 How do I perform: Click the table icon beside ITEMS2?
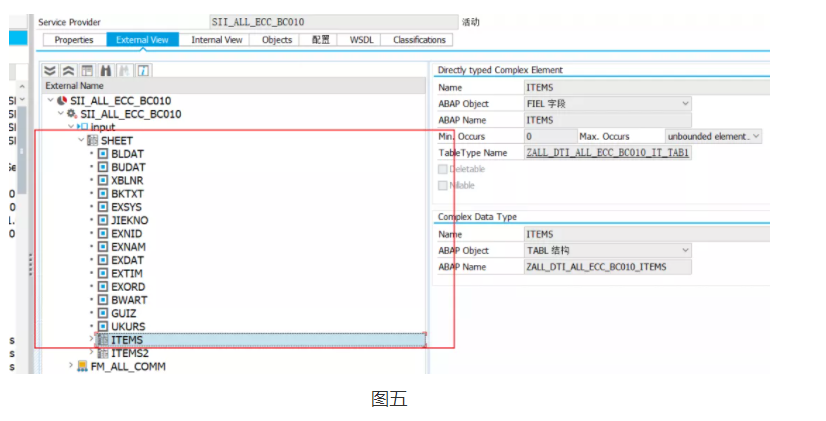click(103, 353)
